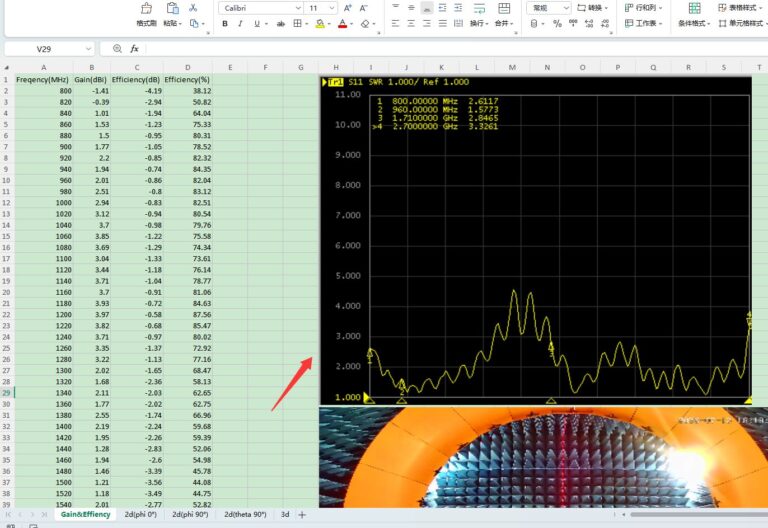Open the borders dropdown arrow

click(x=306, y=24)
